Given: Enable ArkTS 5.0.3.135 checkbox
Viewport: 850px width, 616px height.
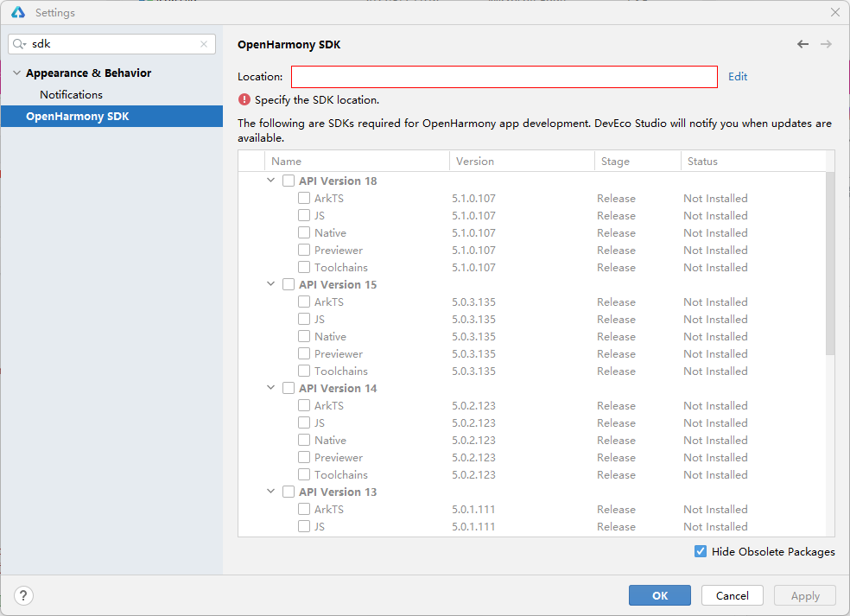Looking at the screenshot, I should (304, 302).
